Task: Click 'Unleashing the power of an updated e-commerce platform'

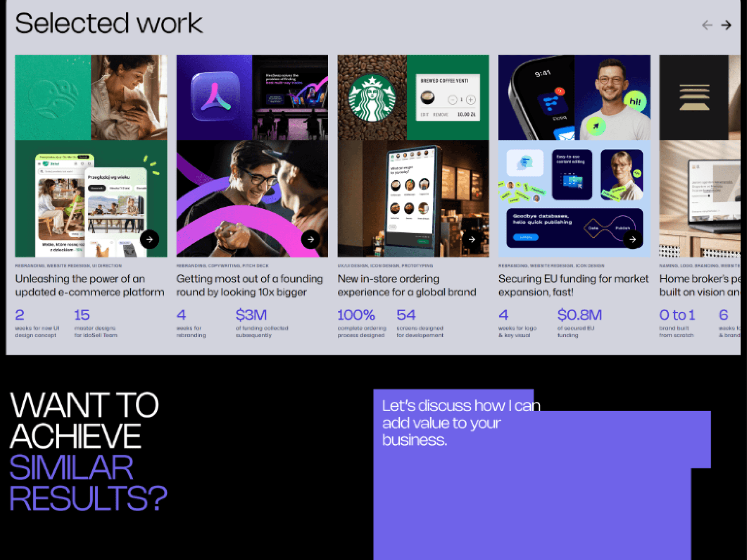Action: coord(90,285)
